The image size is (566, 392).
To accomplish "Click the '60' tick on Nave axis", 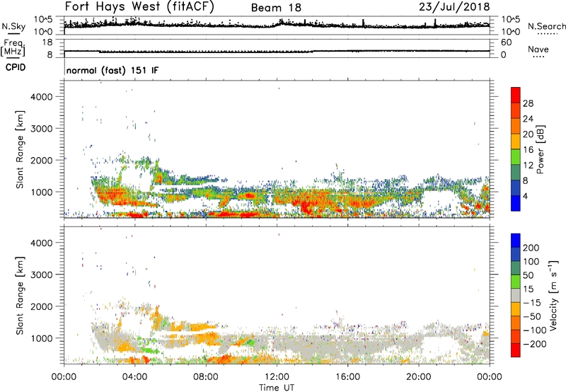I will 506,42.
